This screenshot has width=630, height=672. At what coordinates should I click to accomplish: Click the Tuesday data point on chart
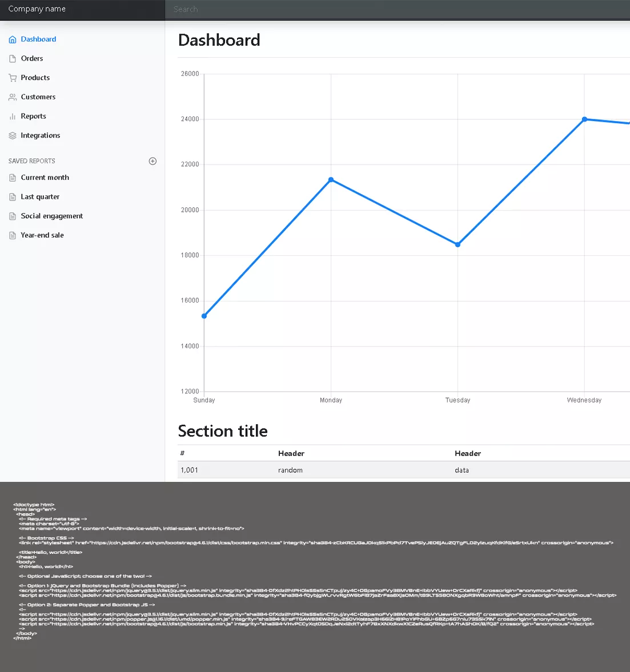pos(458,245)
